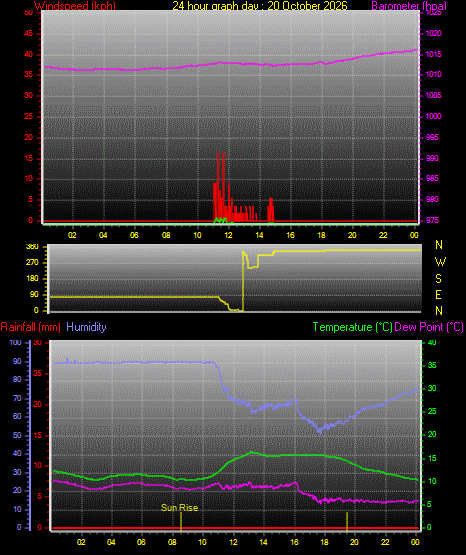Click the S compass label beside the wind direction graph
This screenshot has height=555, width=466.
[438, 279]
